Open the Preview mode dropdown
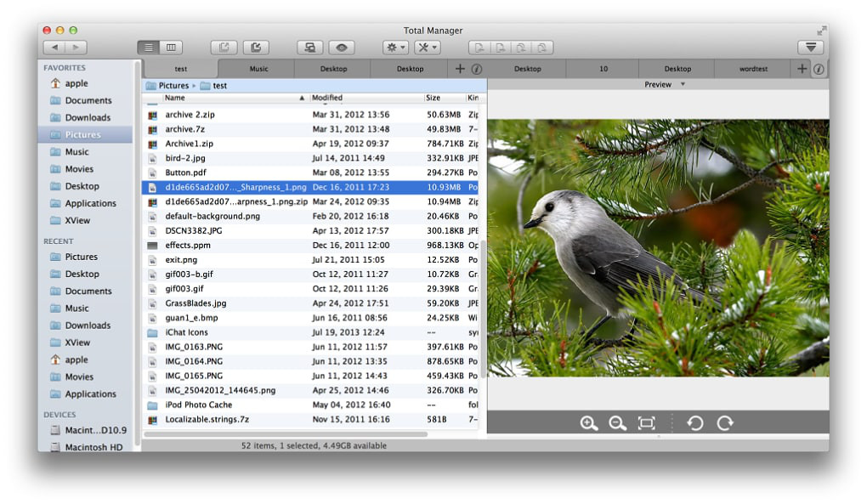Screen dimensions: 867x504 click(664, 84)
